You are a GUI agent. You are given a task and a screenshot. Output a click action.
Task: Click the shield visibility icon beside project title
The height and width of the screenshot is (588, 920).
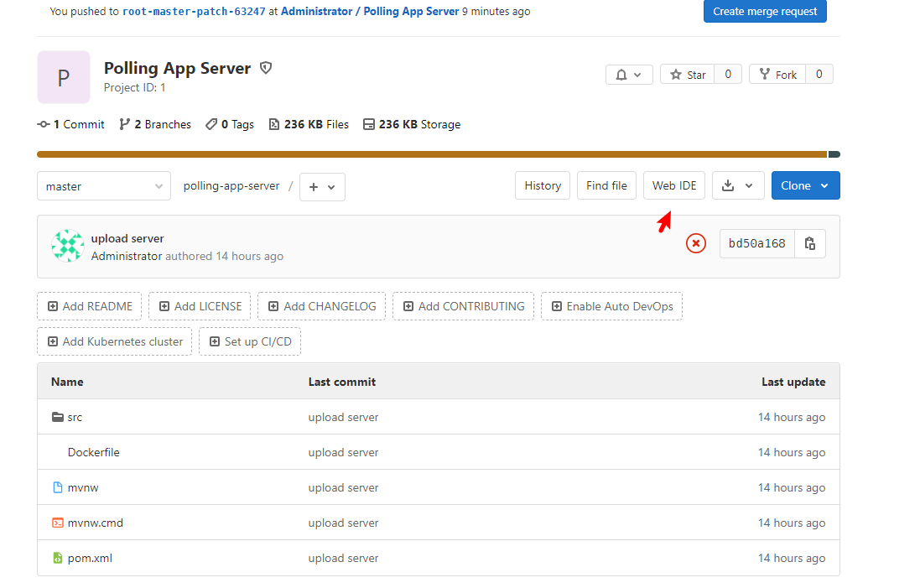[266, 68]
